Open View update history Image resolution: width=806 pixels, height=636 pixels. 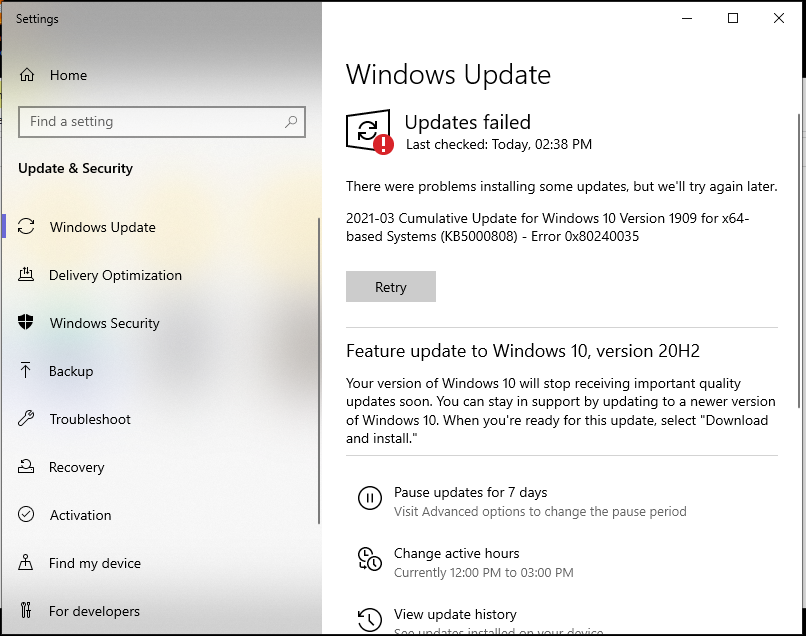(x=455, y=614)
